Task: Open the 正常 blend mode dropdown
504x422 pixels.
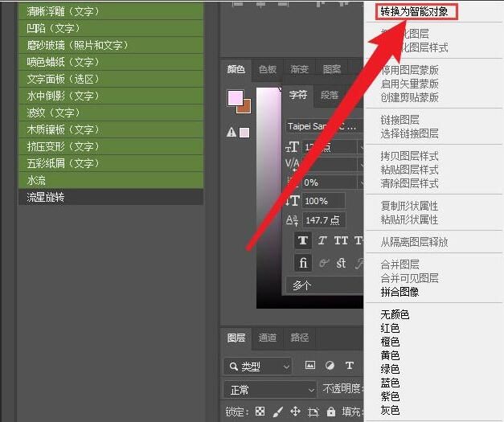Action: (x=270, y=390)
